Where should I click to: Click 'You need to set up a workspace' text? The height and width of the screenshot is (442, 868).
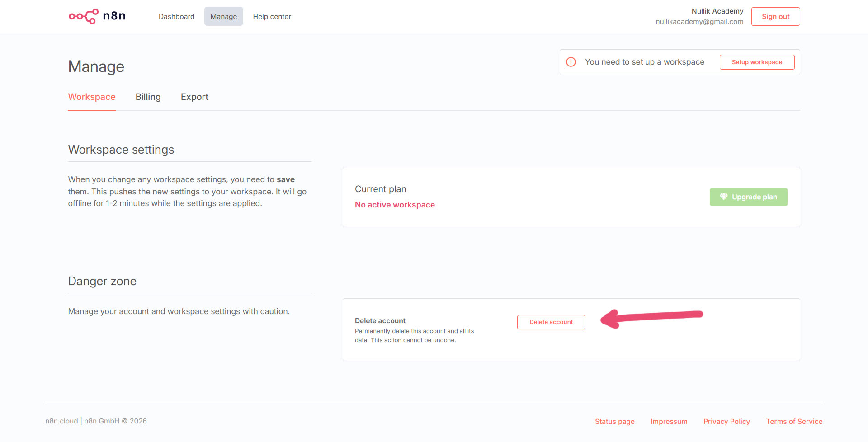pyautogui.click(x=645, y=62)
